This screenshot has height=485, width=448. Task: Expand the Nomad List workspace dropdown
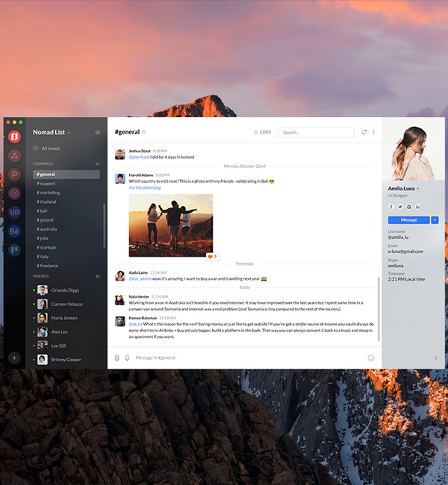tap(69, 133)
